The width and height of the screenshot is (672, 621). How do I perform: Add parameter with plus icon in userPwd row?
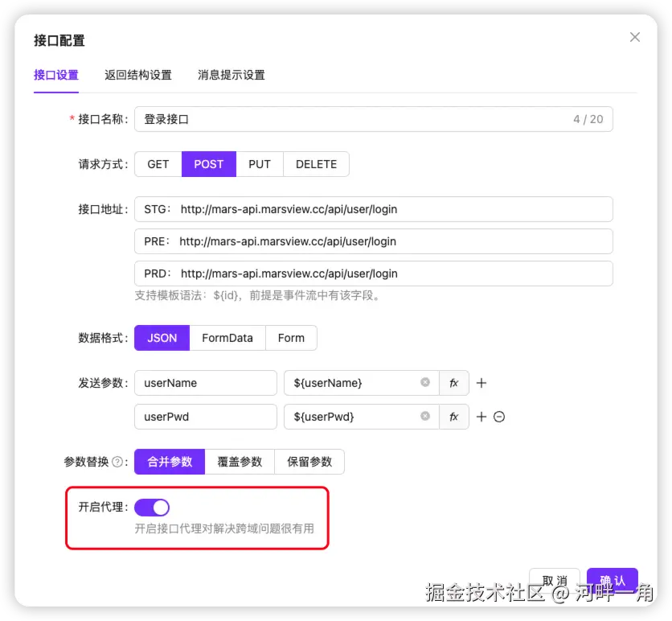tap(481, 417)
